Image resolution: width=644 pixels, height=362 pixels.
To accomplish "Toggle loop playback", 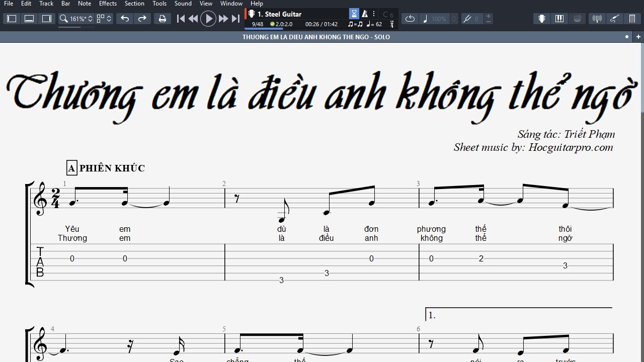I will point(410,19).
